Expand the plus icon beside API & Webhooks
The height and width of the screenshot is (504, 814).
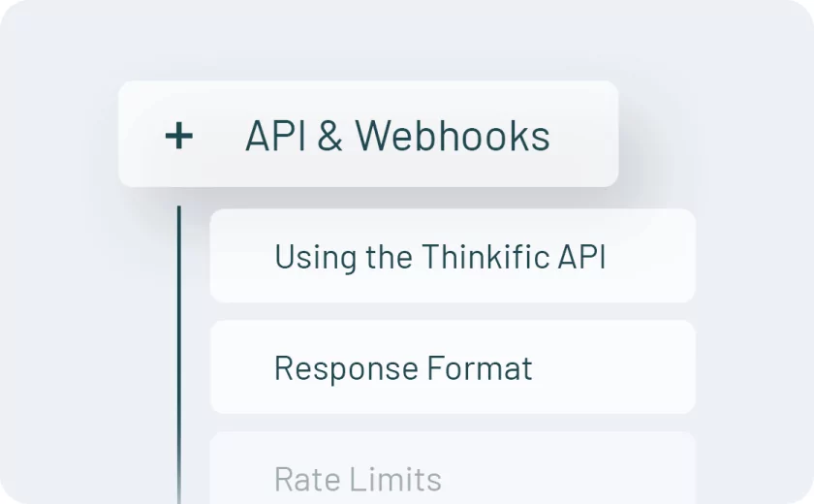click(179, 136)
